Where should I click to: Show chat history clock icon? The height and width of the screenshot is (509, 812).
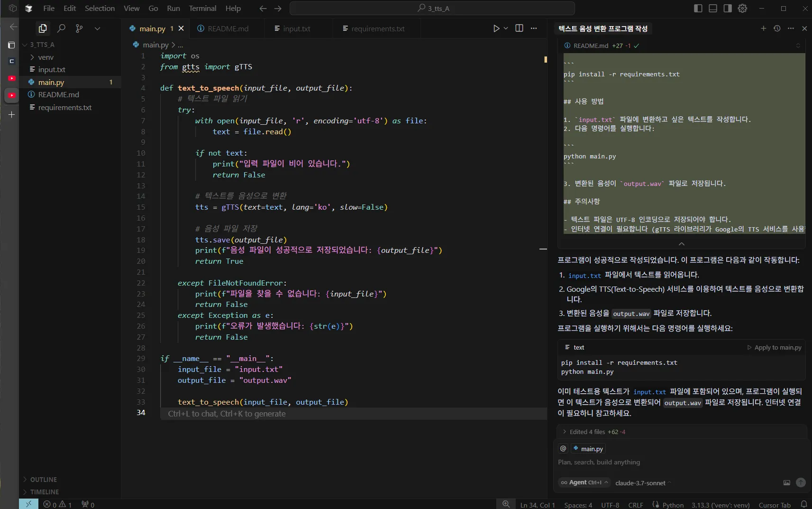777,28
